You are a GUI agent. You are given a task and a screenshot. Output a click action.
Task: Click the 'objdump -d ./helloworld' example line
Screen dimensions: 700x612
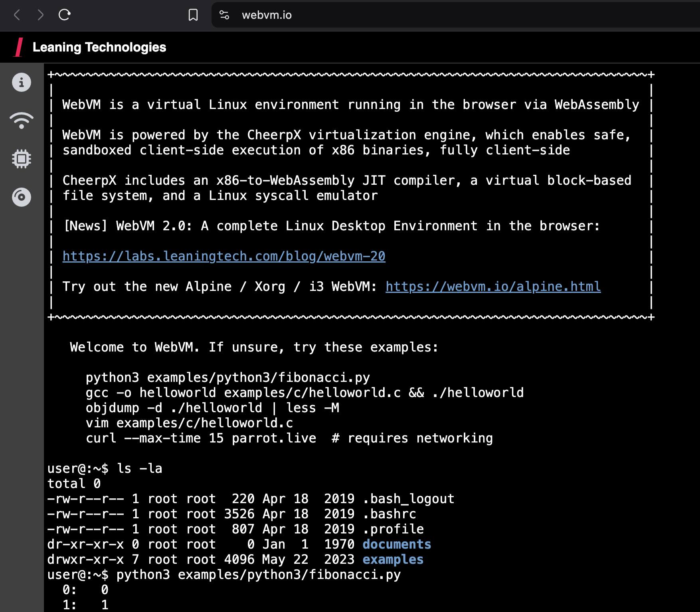(x=212, y=408)
